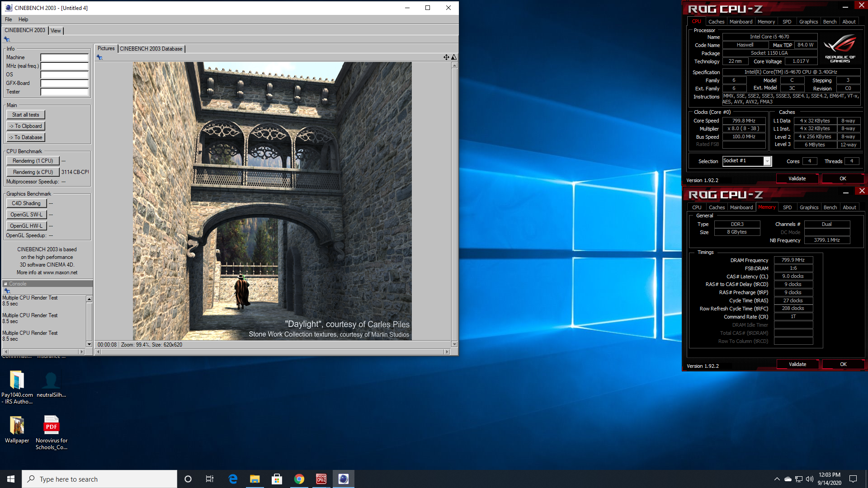The image size is (868, 488).
Task: Click the move/pan icon above rendered picture
Action: click(x=446, y=57)
